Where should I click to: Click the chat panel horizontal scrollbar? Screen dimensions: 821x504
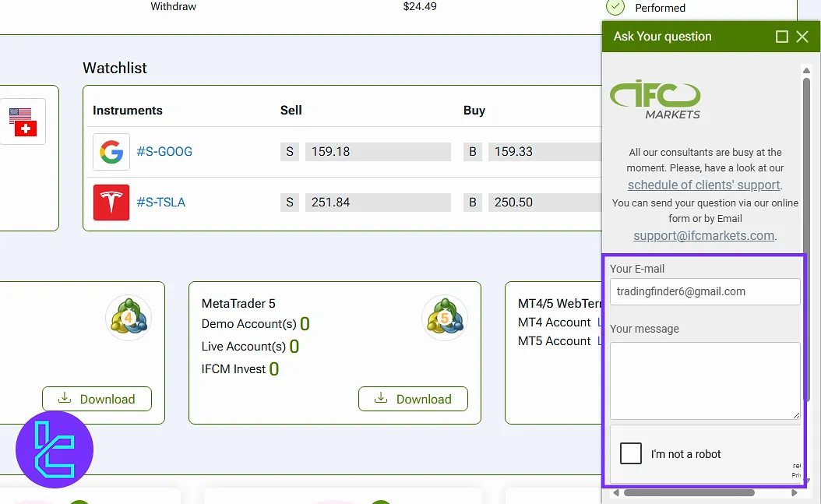689,492
